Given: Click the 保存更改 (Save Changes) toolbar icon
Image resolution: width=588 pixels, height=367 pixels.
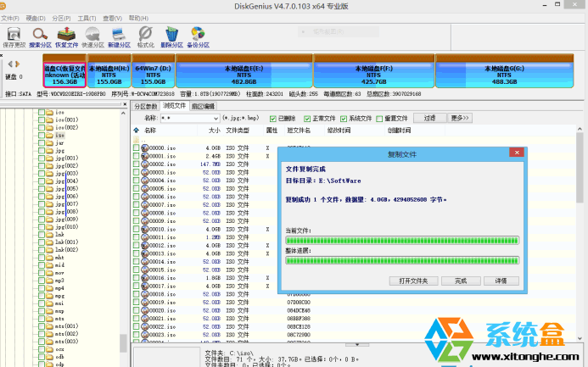Looking at the screenshot, I should point(14,34).
